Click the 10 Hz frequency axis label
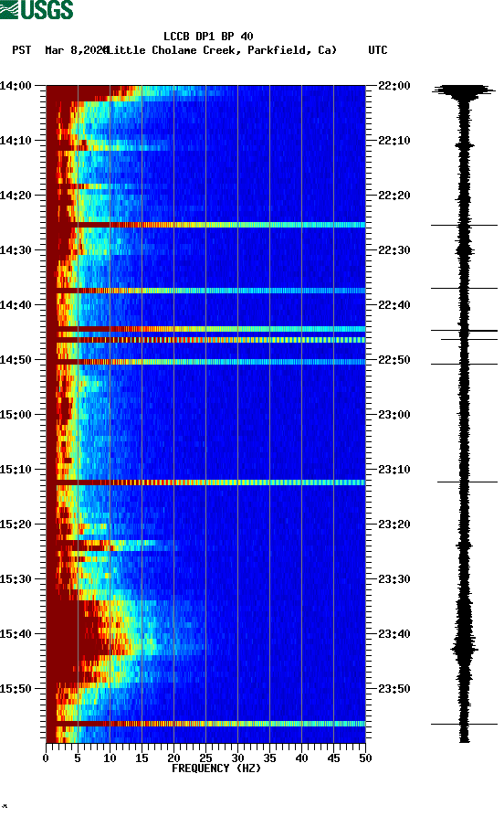 point(110,758)
